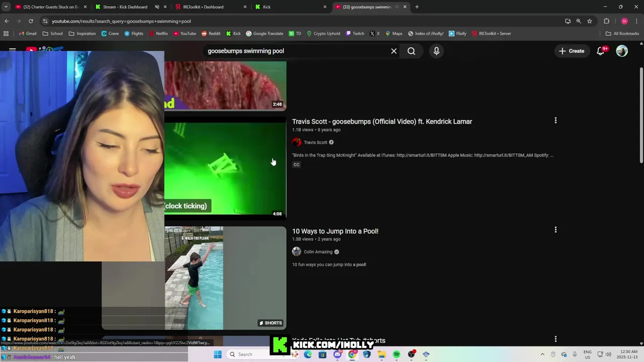Open the 2:48 video thumbnail at top
644x362 pixels.
click(225, 85)
